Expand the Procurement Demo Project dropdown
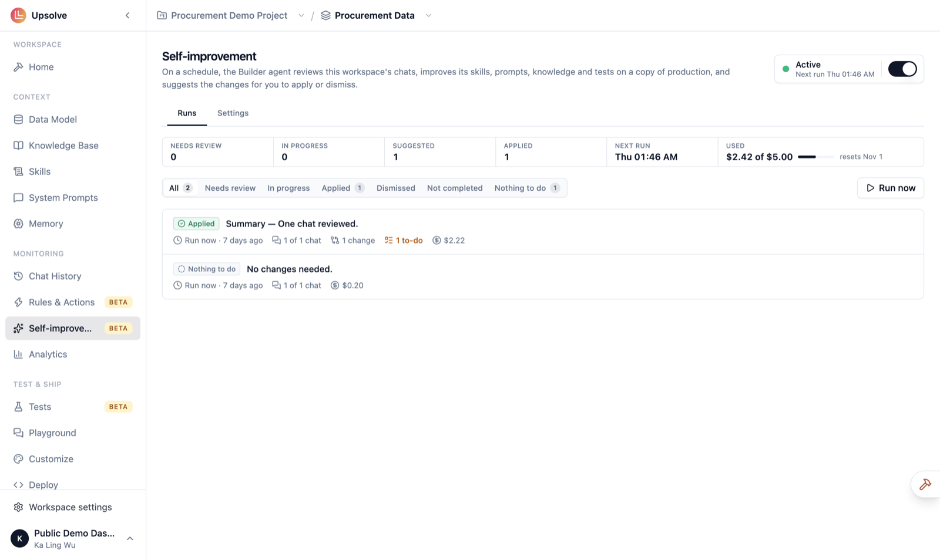The height and width of the screenshot is (560, 940). click(301, 15)
